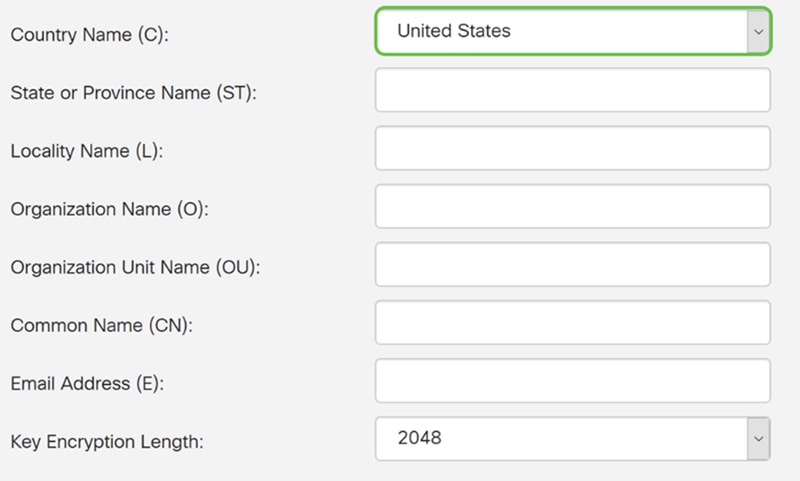Open the Key Encryption Length dropdown
This screenshot has height=481, width=800.
[560, 439]
